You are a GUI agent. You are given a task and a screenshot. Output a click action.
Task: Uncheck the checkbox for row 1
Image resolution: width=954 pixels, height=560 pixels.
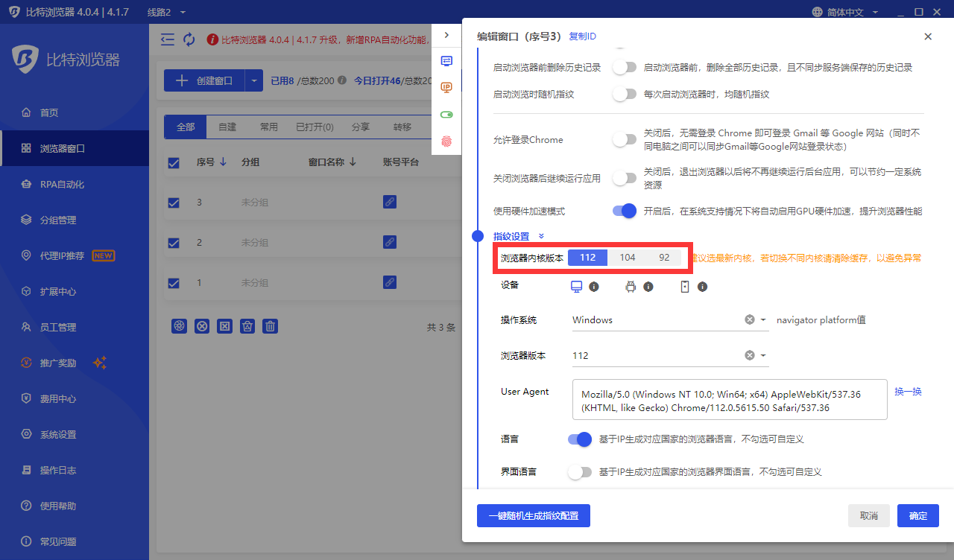tap(174, 283)
